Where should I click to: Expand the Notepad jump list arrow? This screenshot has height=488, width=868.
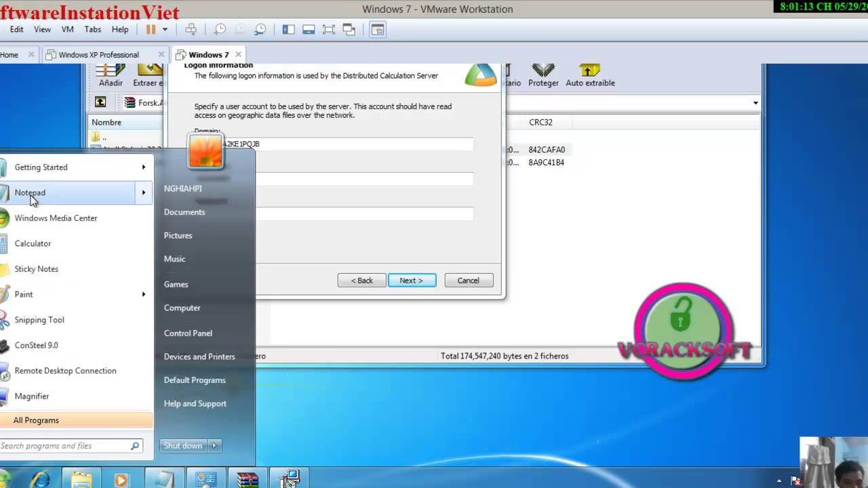coord(144,192)
